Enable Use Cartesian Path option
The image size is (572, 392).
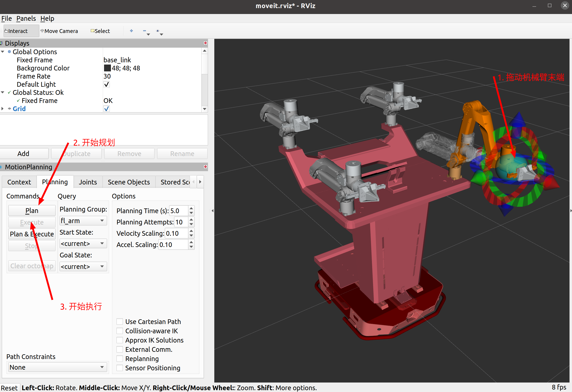click(x=120, y=322)
